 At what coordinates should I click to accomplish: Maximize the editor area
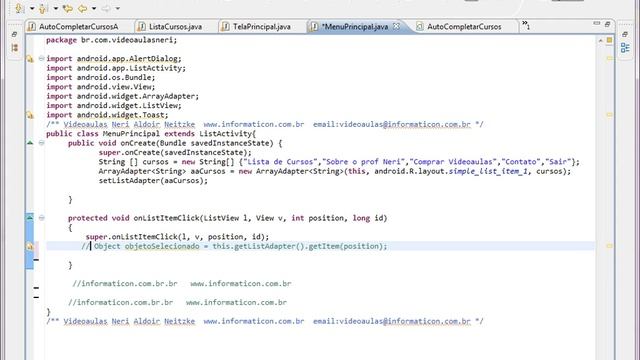[x=607, y=24]
